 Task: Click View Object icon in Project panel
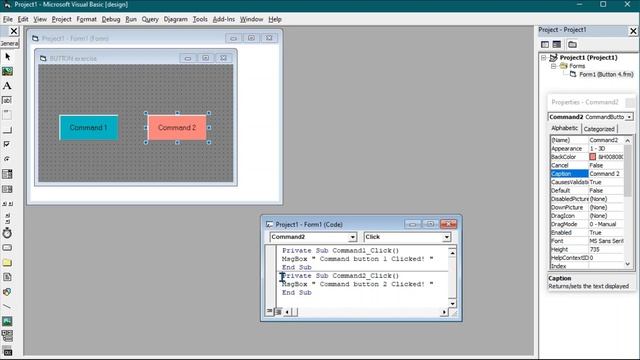point(557,44)
